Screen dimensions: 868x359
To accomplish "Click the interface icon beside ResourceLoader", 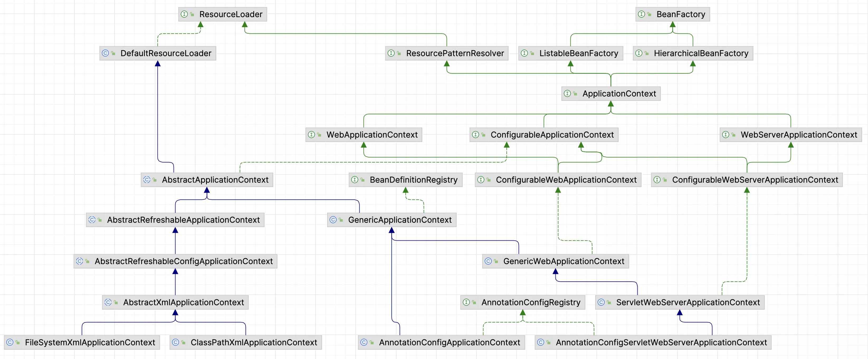I will [184, 14].
